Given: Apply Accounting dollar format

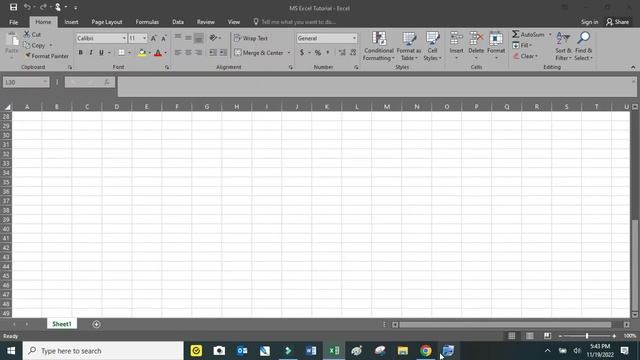Looking at the screenshot, I should [302, 52].
